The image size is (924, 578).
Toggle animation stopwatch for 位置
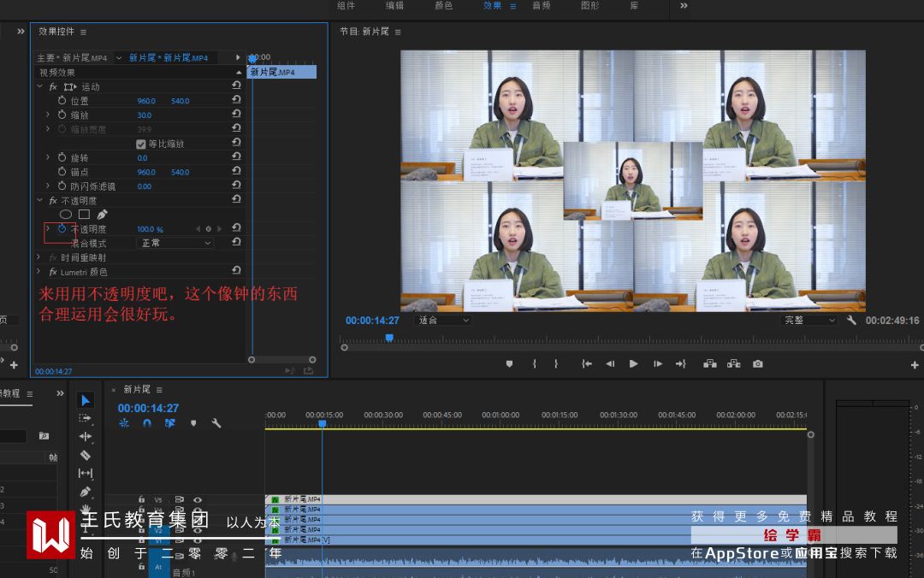click(x=62, y=100)
